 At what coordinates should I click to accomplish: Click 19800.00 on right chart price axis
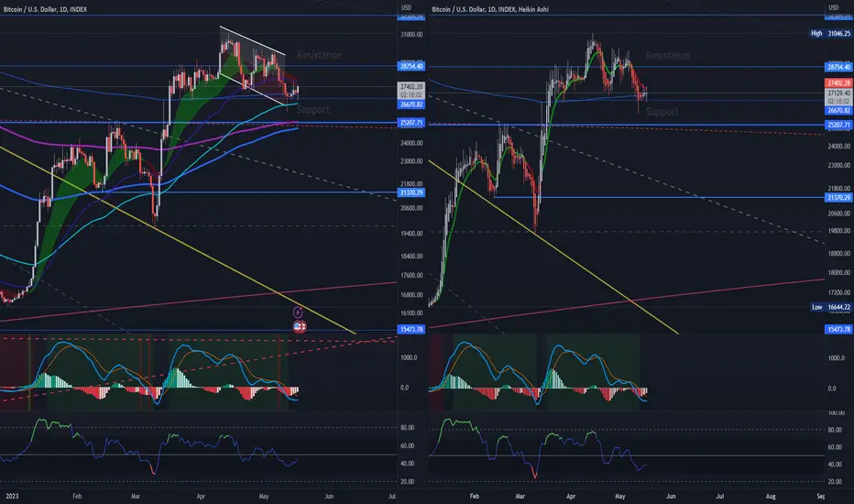point(838,231)
